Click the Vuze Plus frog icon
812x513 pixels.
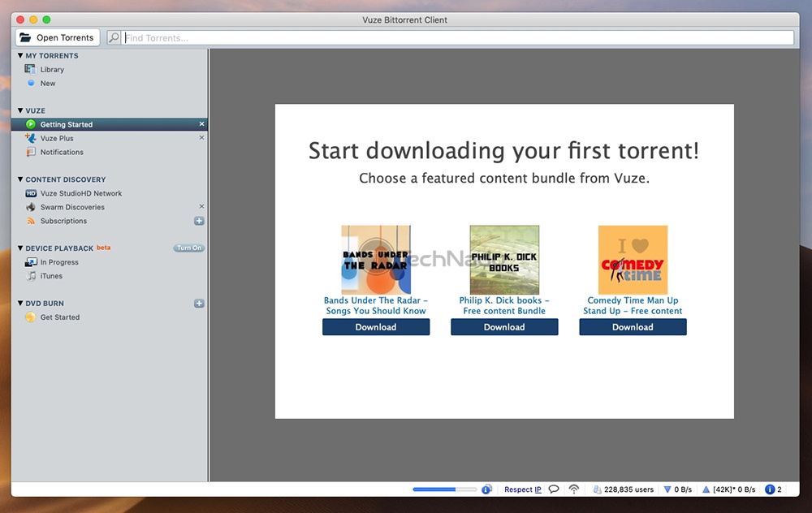tap(31, 138)
